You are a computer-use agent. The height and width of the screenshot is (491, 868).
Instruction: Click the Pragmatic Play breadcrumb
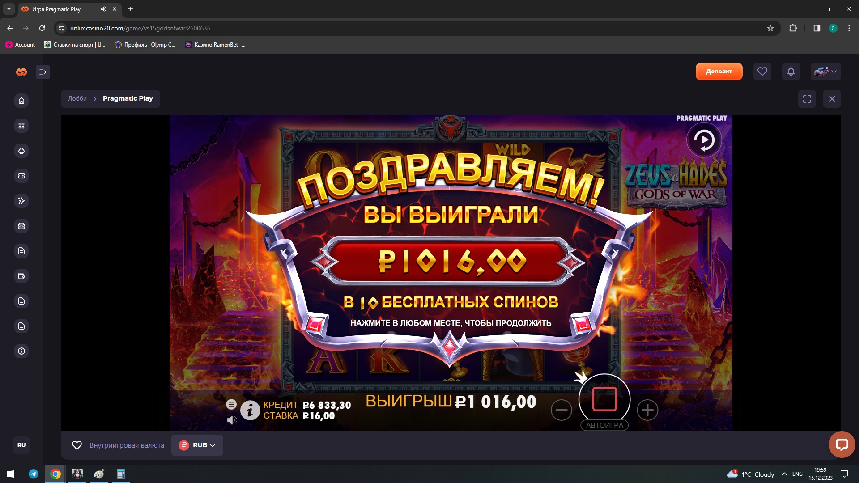click(128, 98)
